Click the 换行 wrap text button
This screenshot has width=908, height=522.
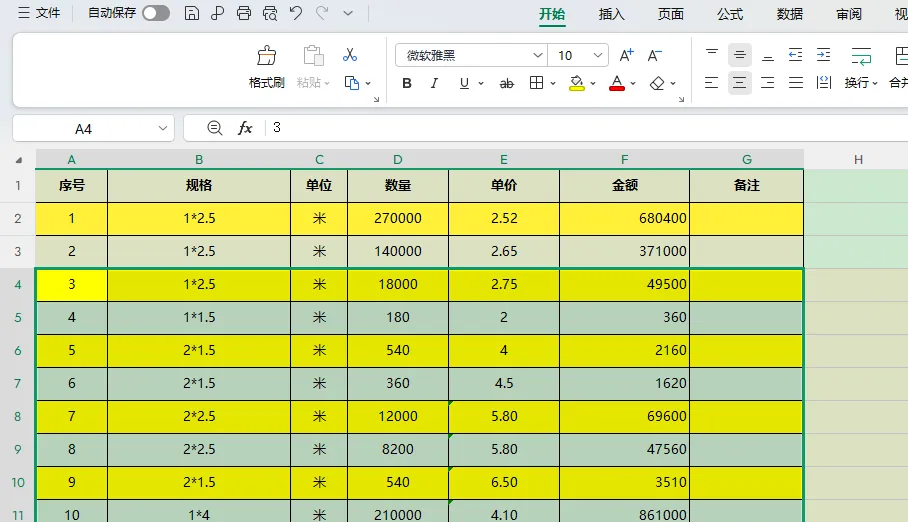pyautogui.click(x=861, y=67)
